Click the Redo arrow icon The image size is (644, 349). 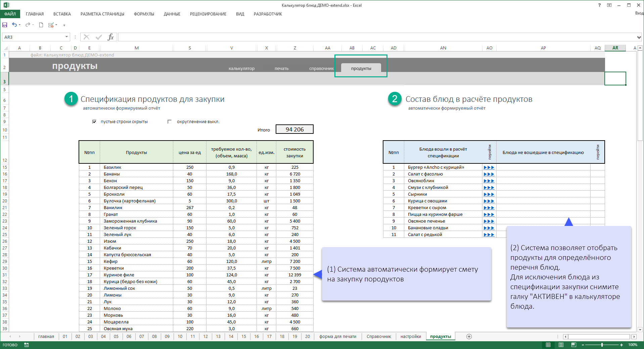[28, 25]
